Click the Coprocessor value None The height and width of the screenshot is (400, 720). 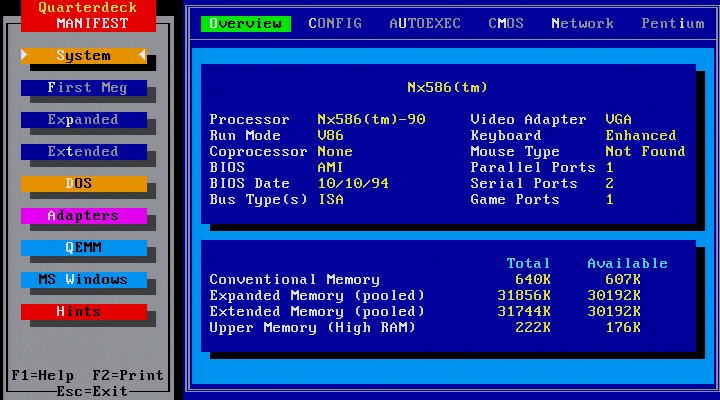pyautogui.click(x=335, y=152)
